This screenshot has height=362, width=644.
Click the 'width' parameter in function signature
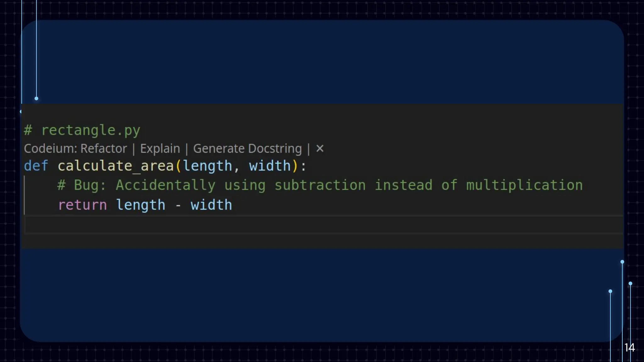click(x=270, y=166)
